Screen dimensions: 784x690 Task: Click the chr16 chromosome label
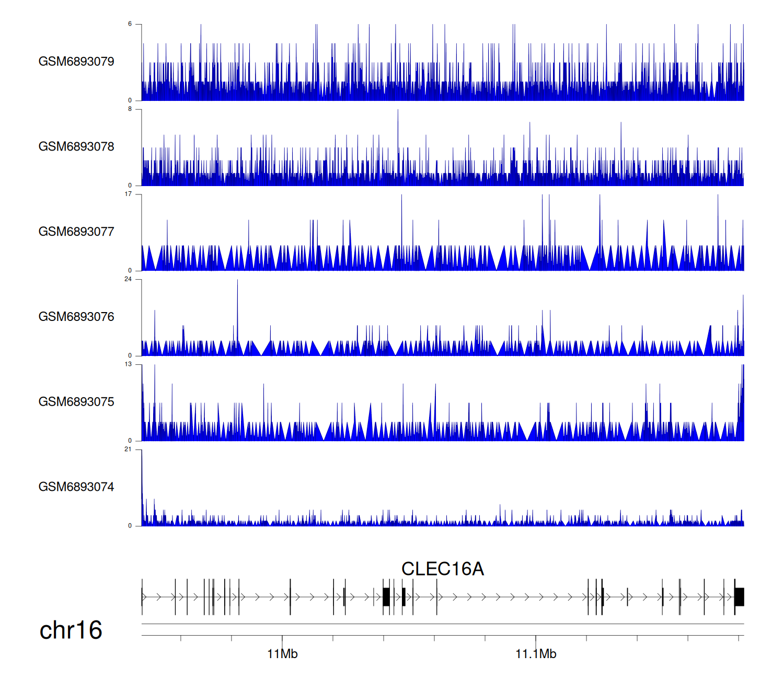click(71, 630)
